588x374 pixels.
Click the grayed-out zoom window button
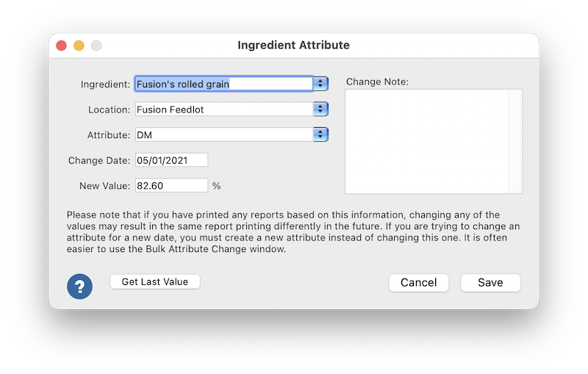click(96, 46)
